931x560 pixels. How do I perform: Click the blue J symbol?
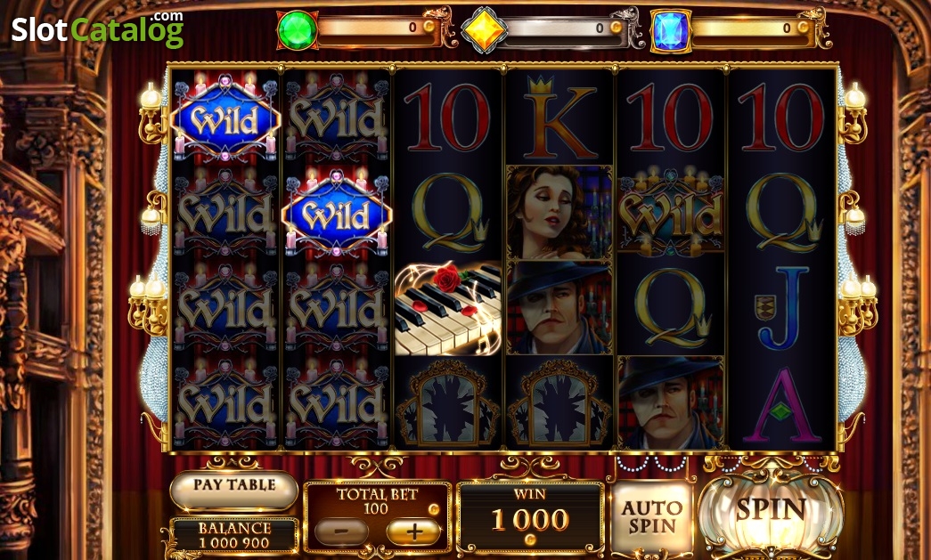click(x=781, y=308)
